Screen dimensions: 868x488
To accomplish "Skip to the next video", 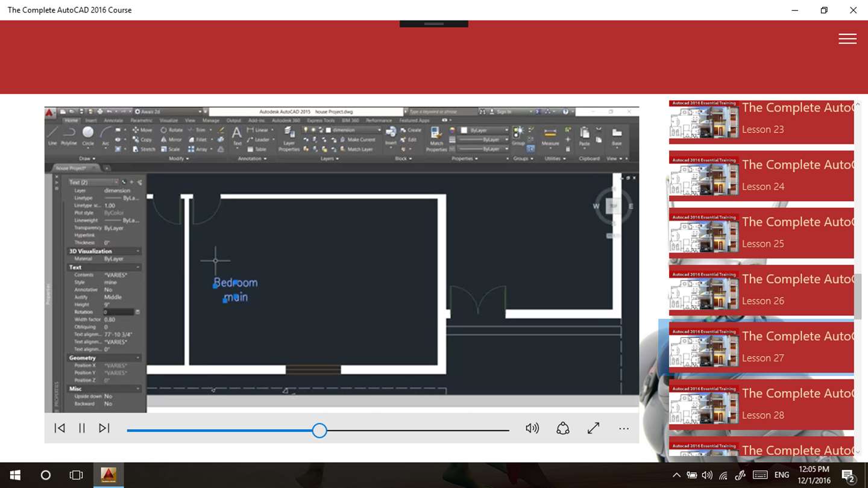I will tap(104, 428).
